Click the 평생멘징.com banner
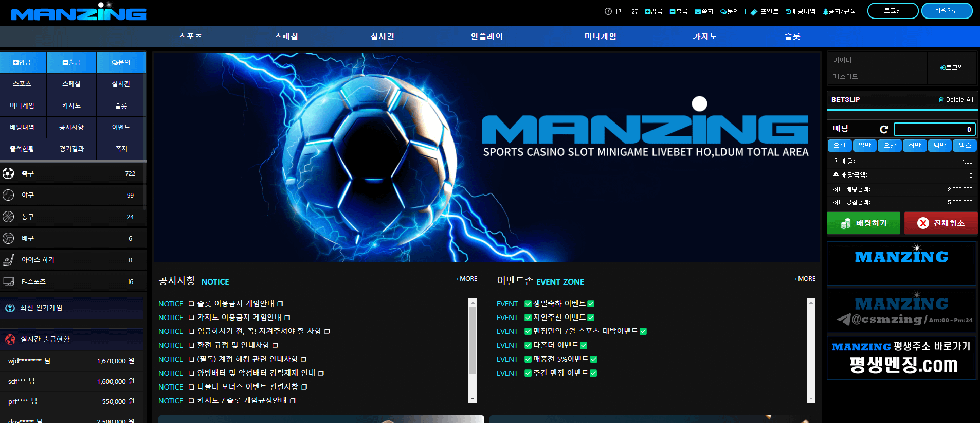980x423 pixels. pos(902,358)
